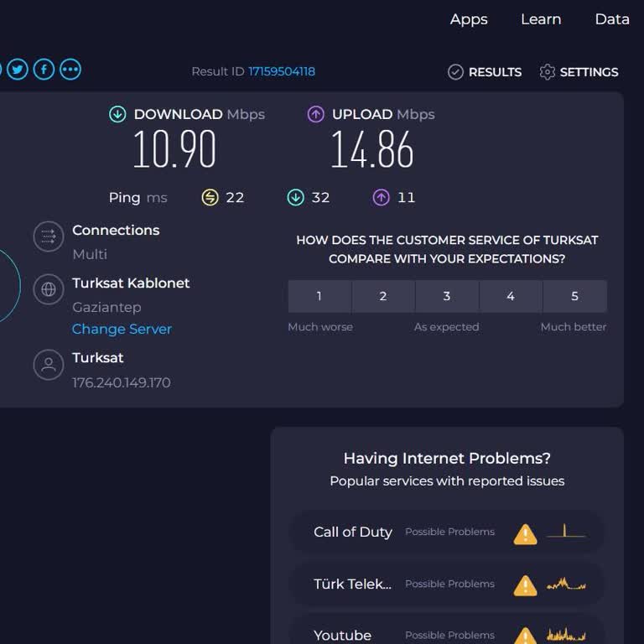Screen dimensions: 644x644
Task: Click the idle ping latency icon
Action: [x=210, y=198]
